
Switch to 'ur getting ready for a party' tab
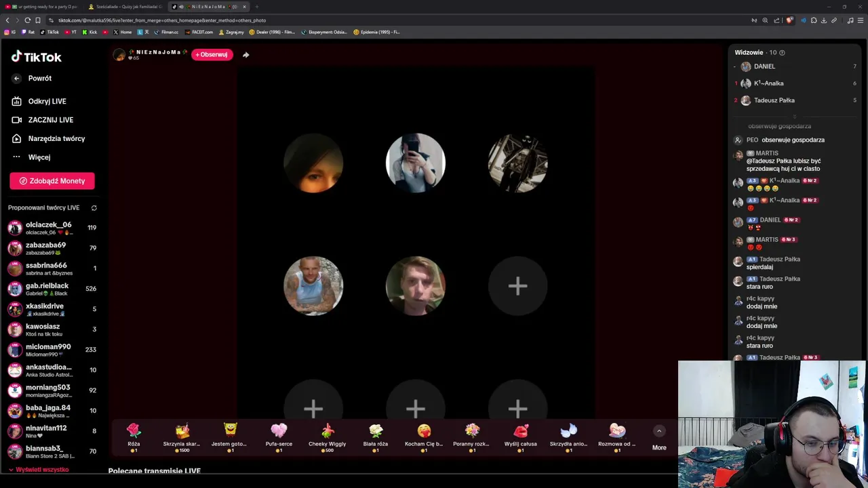[x=42, y=7]
